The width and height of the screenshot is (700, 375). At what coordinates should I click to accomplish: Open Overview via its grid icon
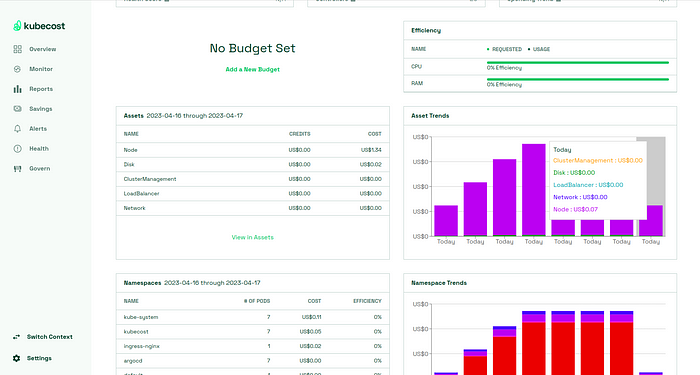click(x=17, y=49)
